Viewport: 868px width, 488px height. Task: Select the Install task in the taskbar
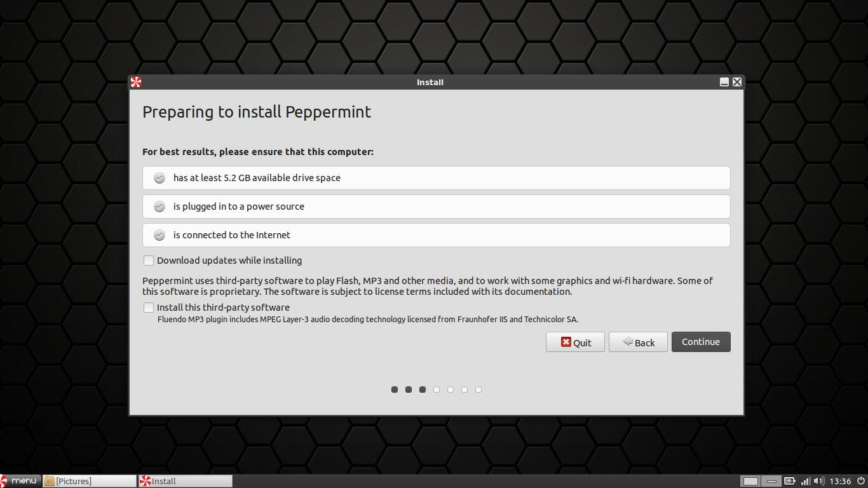point(186,481)
